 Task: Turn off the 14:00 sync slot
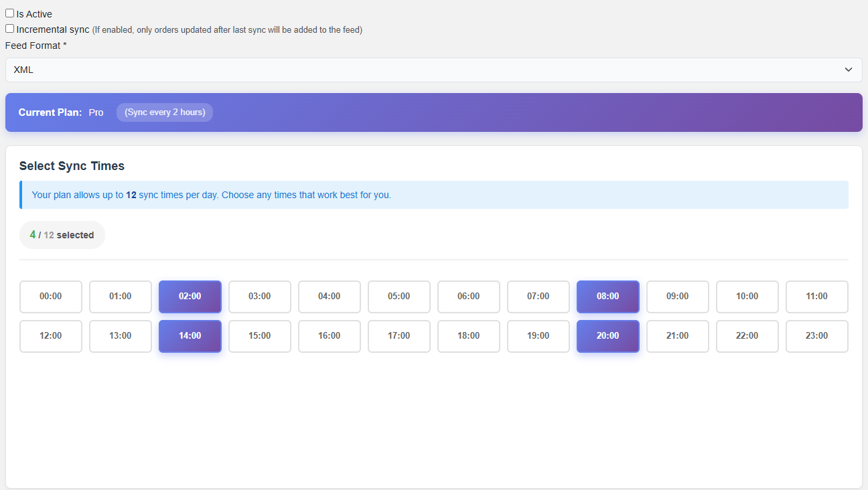(x=190, y=336)
